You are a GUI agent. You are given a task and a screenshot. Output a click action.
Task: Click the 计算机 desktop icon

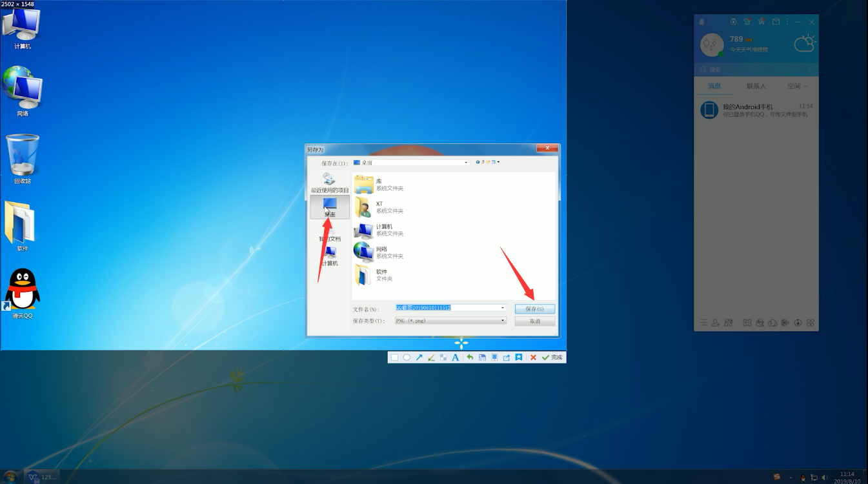[22, 29]
